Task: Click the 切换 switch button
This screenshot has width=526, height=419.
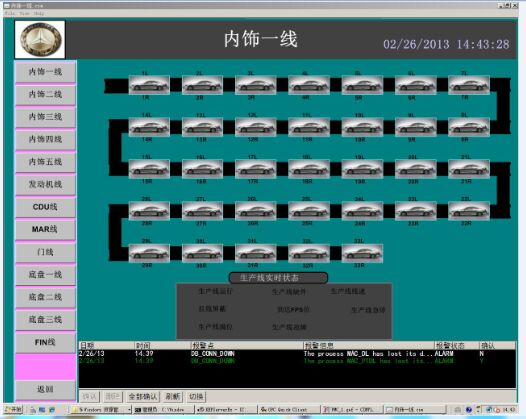Action: click(196, 397)
